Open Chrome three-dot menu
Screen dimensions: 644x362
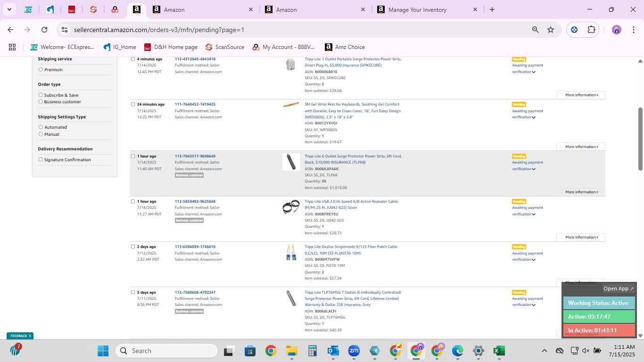(x=633, y=30)
